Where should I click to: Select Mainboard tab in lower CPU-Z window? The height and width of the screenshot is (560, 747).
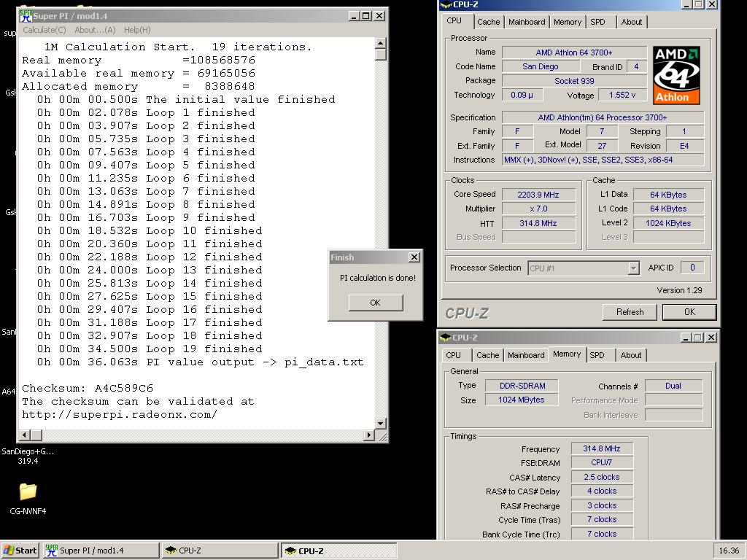click(x=526, y=355)
